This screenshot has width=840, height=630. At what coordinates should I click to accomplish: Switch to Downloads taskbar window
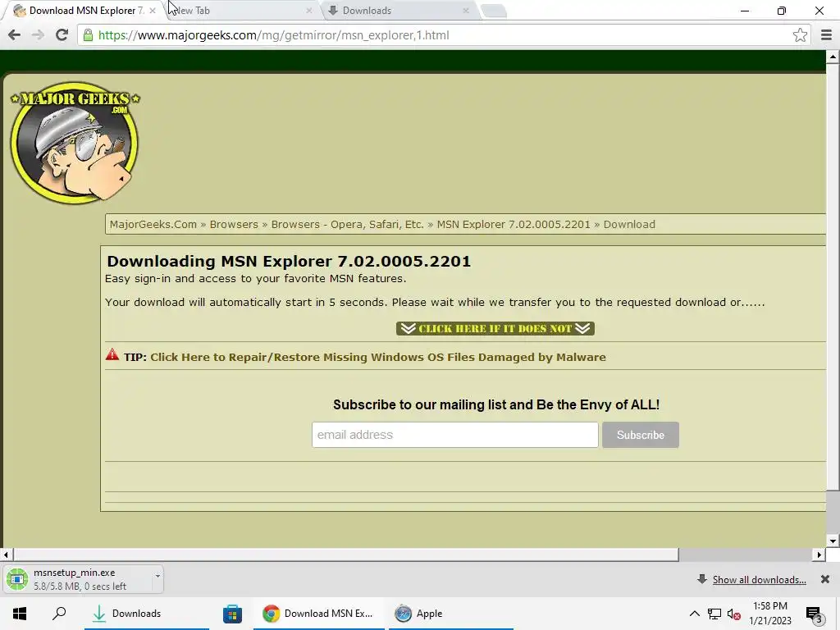(x=146, y=614)
